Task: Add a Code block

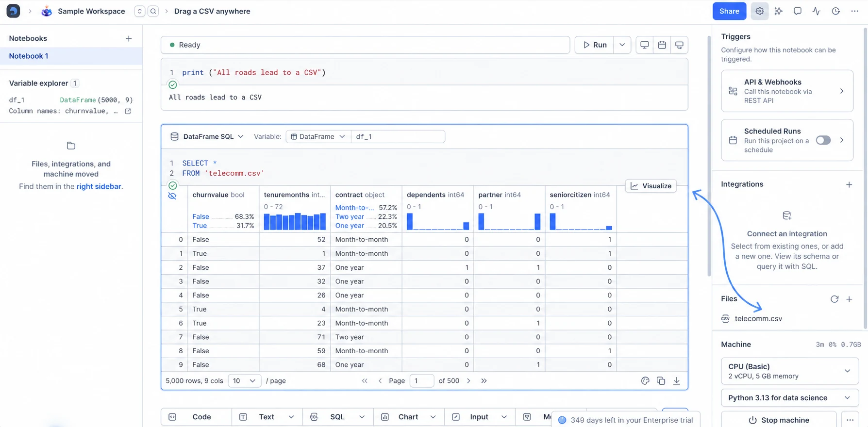Action: [x=197, y=417]
